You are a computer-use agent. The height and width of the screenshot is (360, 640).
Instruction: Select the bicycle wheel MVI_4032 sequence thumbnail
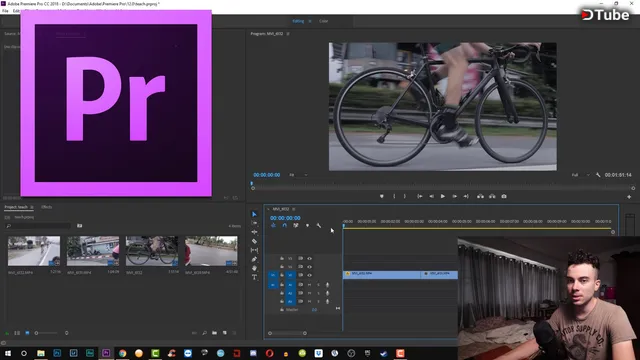coord(152,251)
